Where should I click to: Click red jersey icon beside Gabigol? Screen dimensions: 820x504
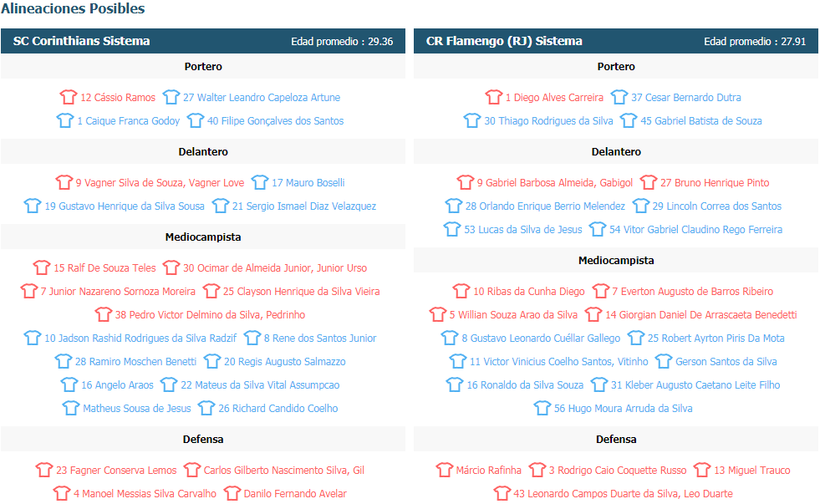point(466,182)
